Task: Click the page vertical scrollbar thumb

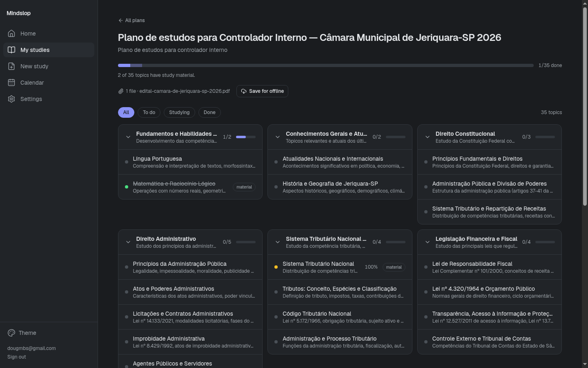Action: [x=585, y=107]
